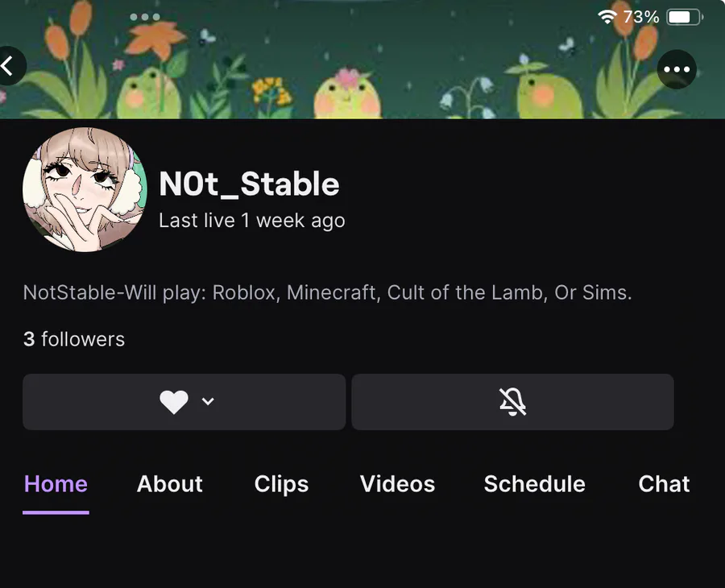Open the more options ellipsis menu

click(x=677, y=69)
